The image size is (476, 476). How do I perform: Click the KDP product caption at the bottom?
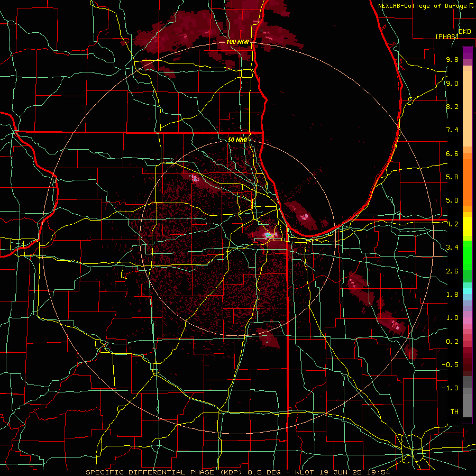(x=237, y=472)
